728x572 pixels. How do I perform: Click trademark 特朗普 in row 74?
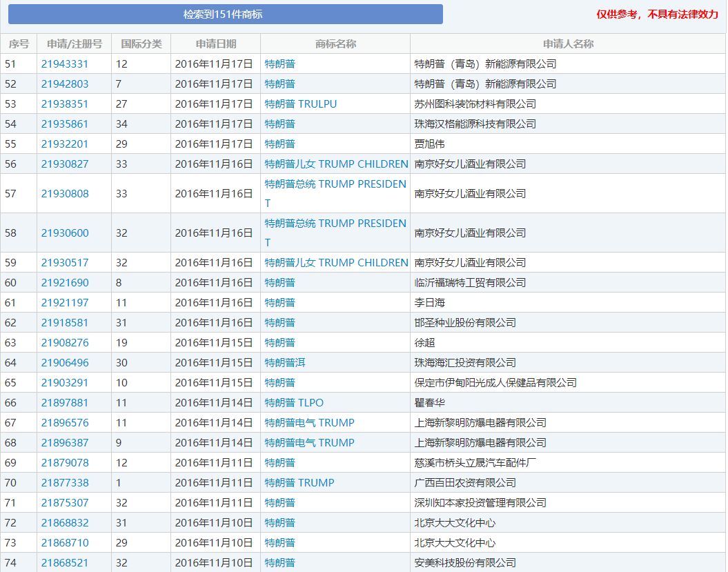pos(280,562)
